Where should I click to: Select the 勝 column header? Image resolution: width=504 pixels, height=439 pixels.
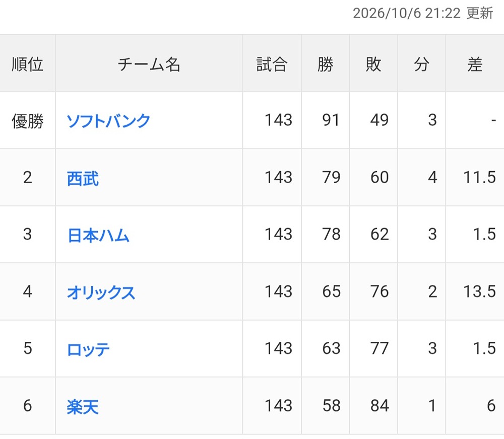[325, 64]
